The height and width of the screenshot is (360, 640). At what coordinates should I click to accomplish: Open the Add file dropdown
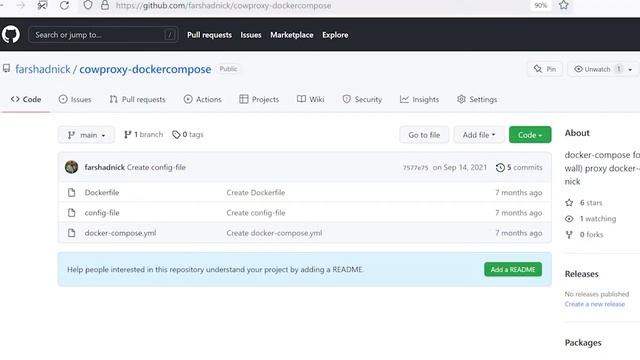[479, 135]
